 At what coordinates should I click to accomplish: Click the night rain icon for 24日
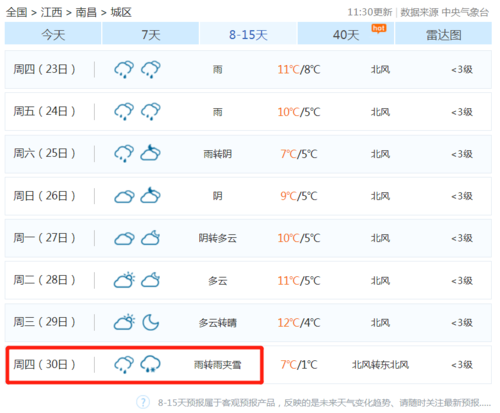[x=151, y=111]
